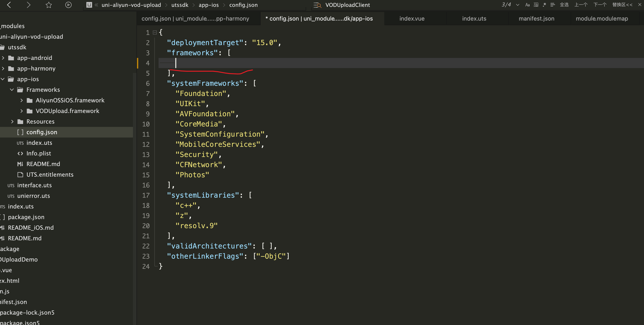Click the file icon beside UTS.entitlements
This screenshot has width=644, height=325.
coord(20,175)
